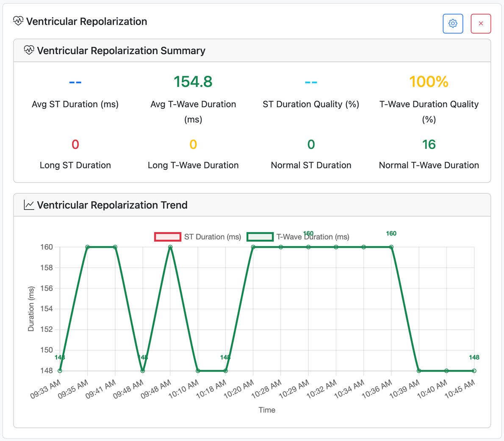Click the Normal ST Duration label

pos(311,165)
